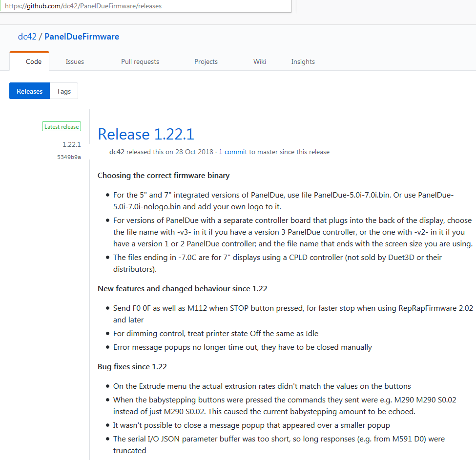Click the bullet about a separate controller board
Screen dimensions: 476x460
293,232
